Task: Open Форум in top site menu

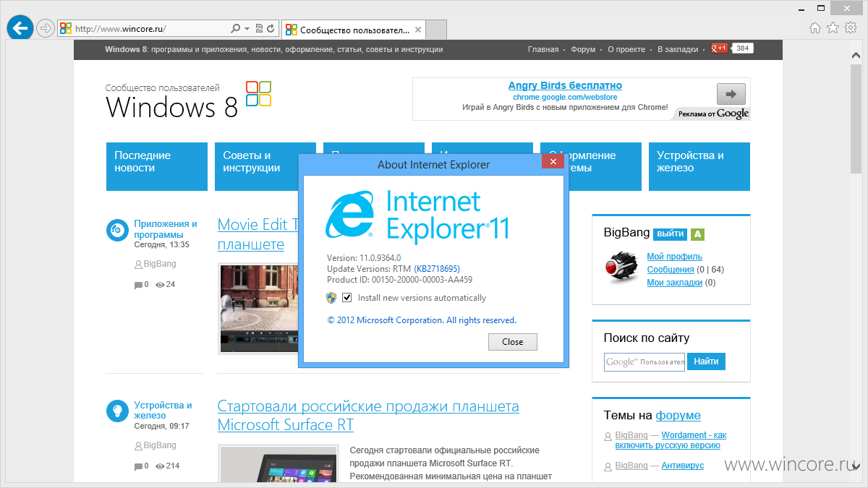Action: pos(583,49)
